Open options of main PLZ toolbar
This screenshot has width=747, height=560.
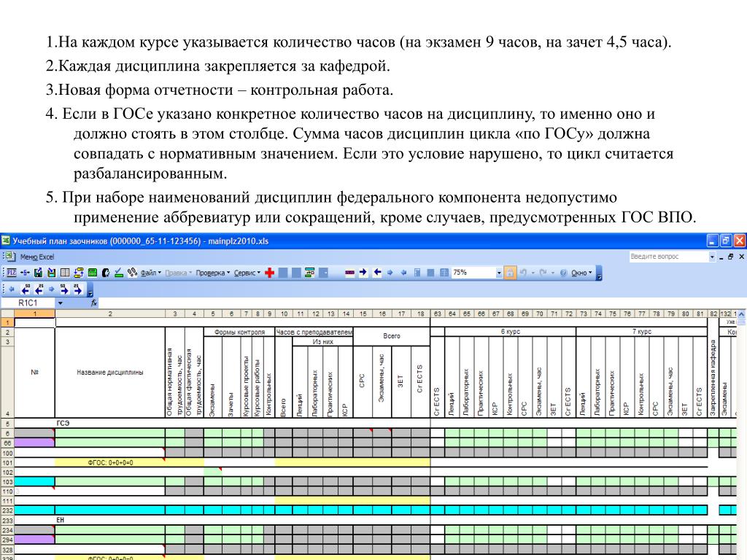click(x=599, y=273)
